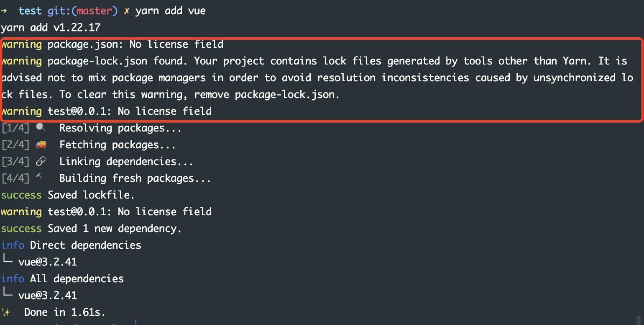Click vue@3.2.41 under Direct dependencies
The height and width of the screenshot is (325, 644).
(x=48, y=262)
